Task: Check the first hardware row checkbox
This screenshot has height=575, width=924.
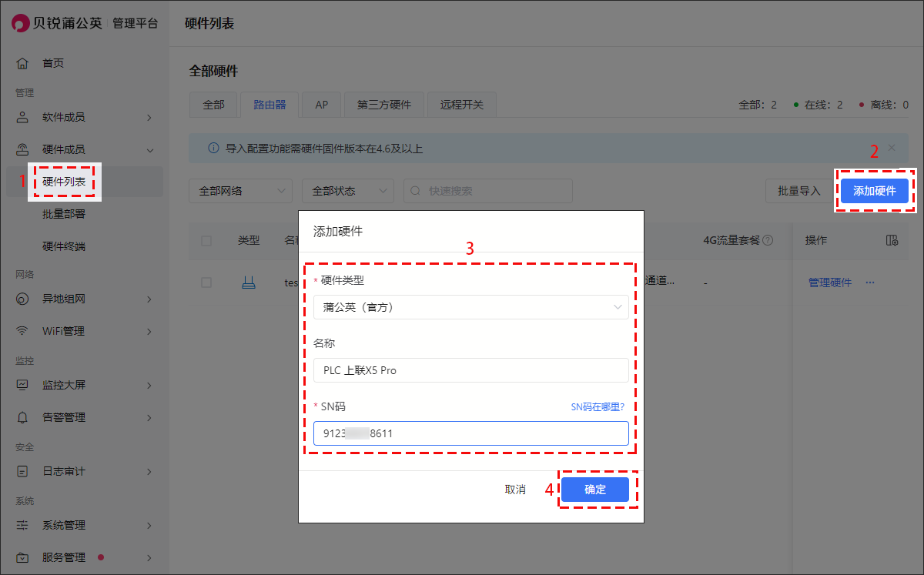Action: pyautogui.click(x=206, y=282)
